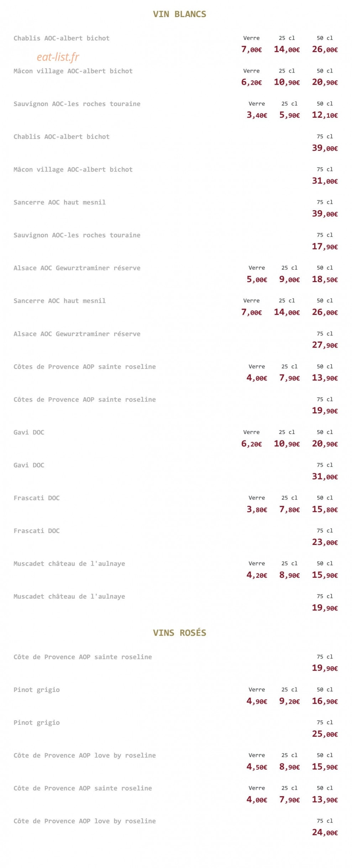The width and height of the screenshot is (352, 868).
Task: Click the 18,50€ Gewurztraminer 50 cl price
Action: coord(325,280)
